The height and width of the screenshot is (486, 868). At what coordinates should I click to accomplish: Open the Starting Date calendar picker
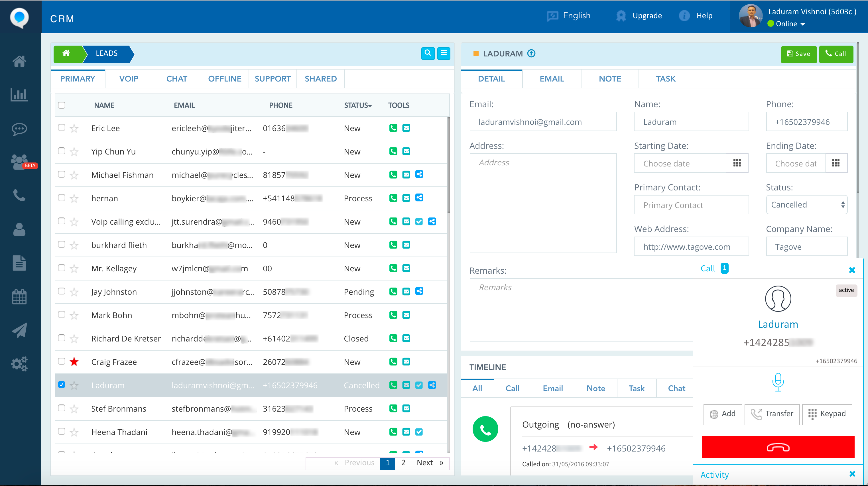tap(739, 163)
